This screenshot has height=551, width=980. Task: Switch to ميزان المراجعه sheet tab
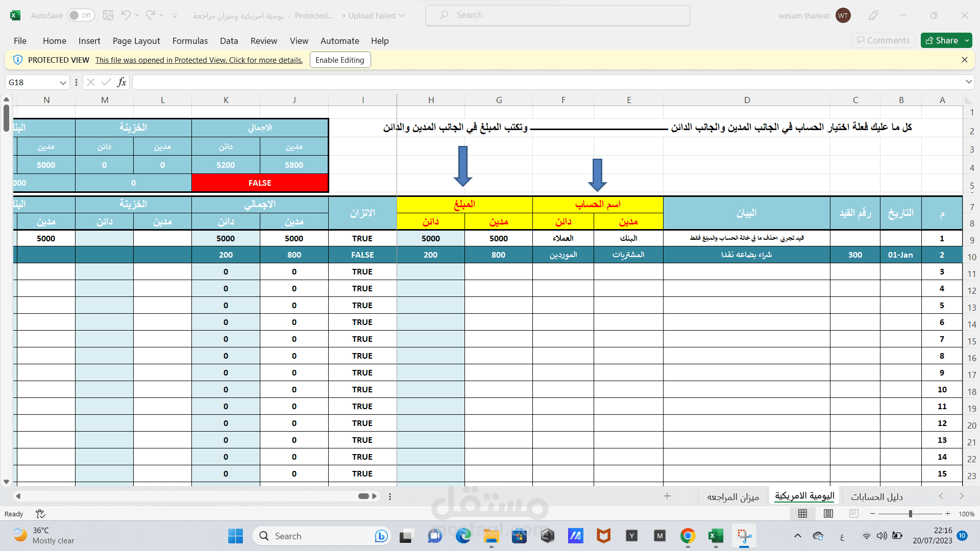pyautogui.click(x=733, y=497)
